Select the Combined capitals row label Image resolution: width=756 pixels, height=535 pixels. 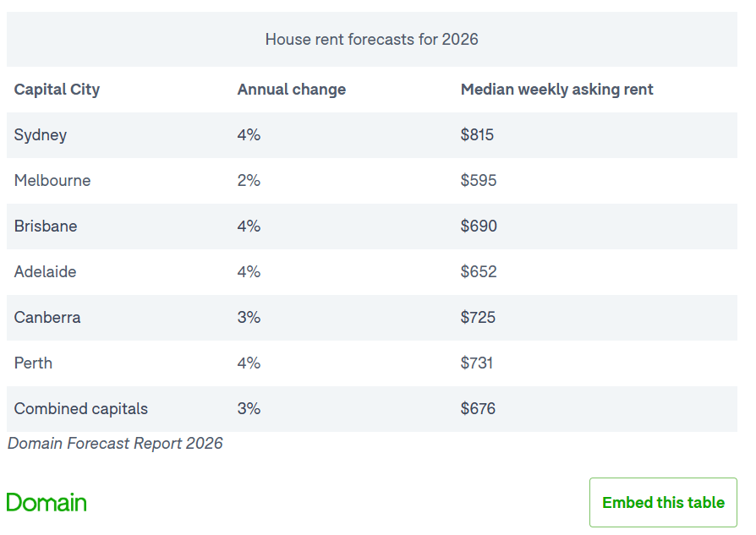pyautogui.click(x=81, y=409)
